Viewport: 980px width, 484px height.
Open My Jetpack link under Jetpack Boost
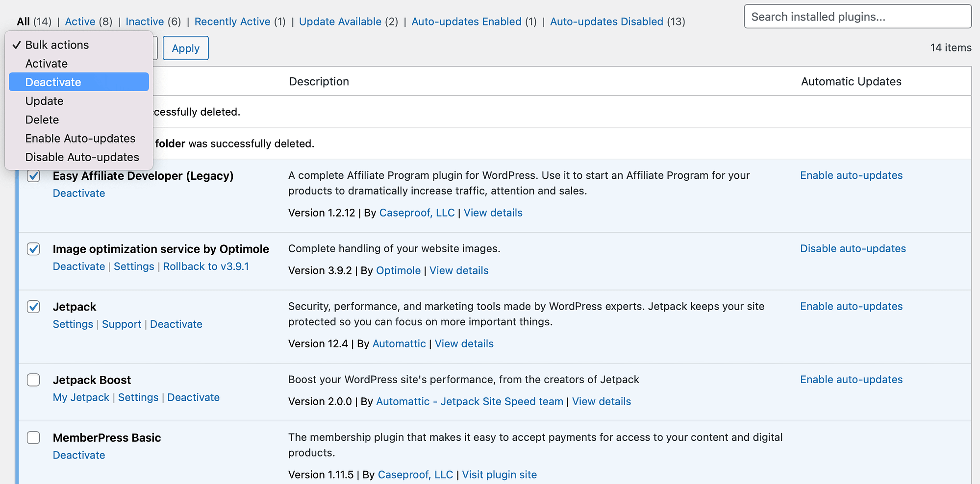(x=81, y=397)
